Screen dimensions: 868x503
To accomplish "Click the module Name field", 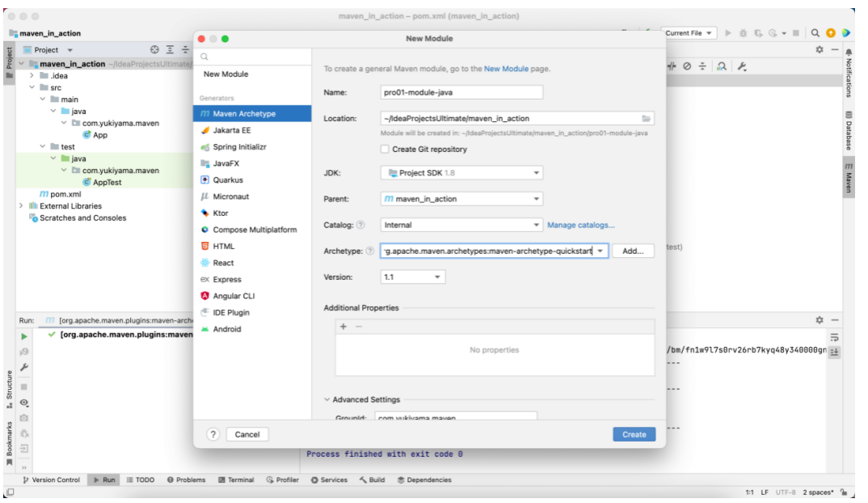I will pos(461,92).
